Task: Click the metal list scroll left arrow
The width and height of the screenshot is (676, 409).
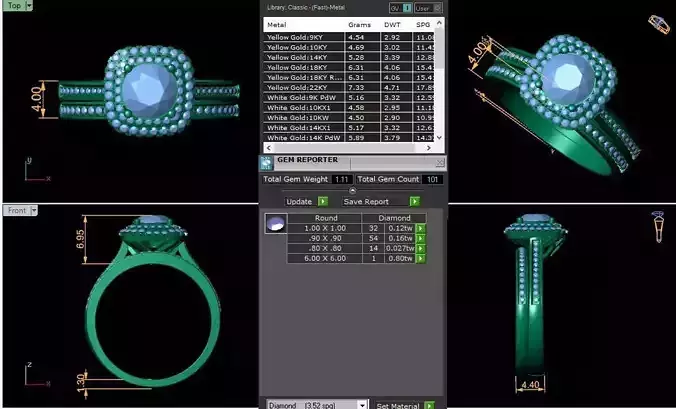Action: pos(269,148)
